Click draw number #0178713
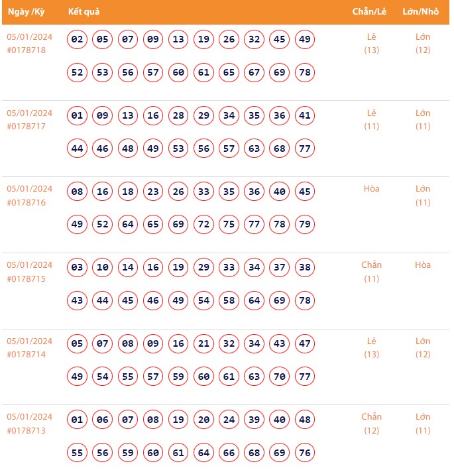The image size is (454, 476). [x=27, y=431]
